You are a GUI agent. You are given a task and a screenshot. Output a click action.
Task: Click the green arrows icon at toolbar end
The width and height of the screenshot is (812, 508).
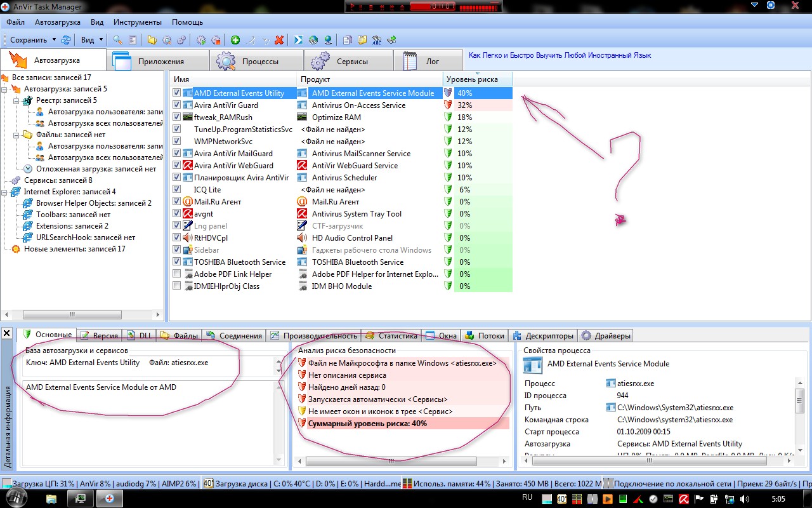(391, 39)
